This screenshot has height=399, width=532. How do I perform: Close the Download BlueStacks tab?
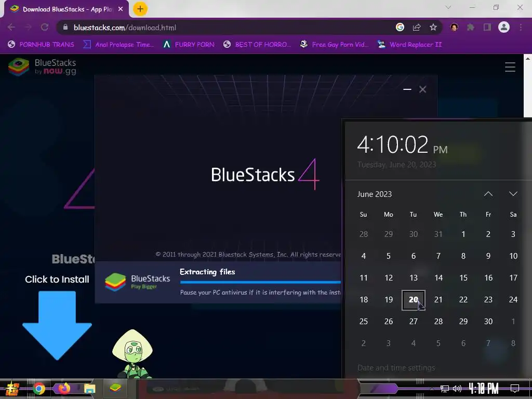(121, 9)
